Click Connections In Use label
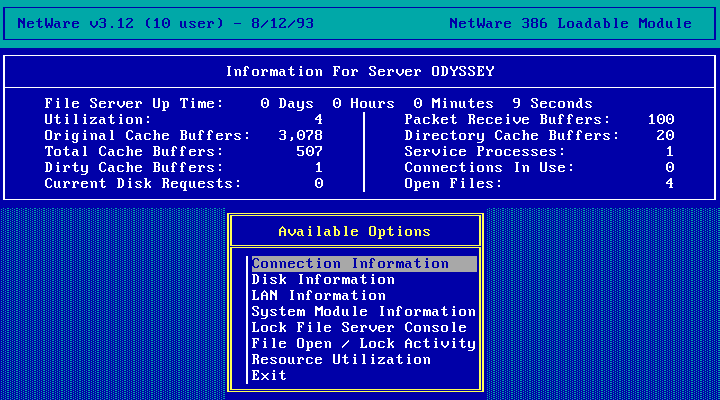 tap(489, 168)
